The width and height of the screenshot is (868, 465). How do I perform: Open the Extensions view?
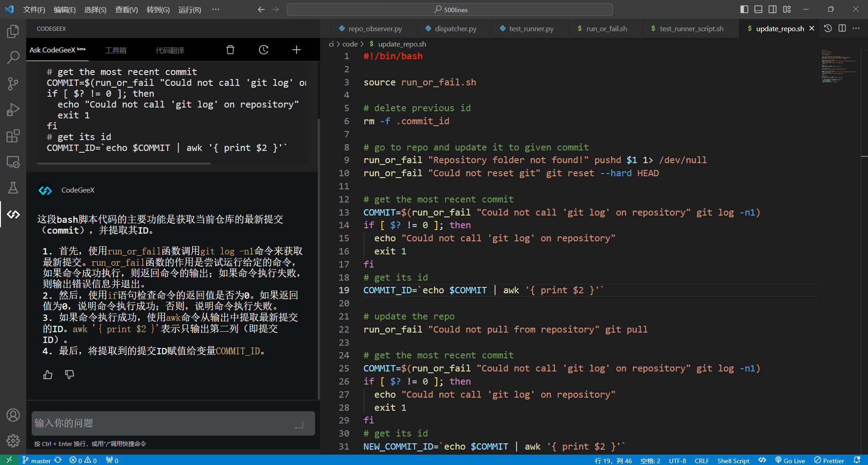[13, 136]
